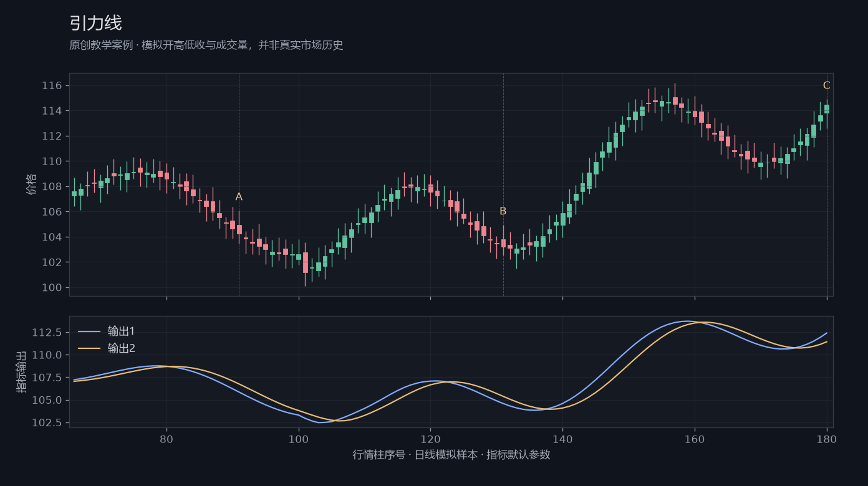868x486 pixels.
Task: Click price axis tick 108
Action: 52,186
